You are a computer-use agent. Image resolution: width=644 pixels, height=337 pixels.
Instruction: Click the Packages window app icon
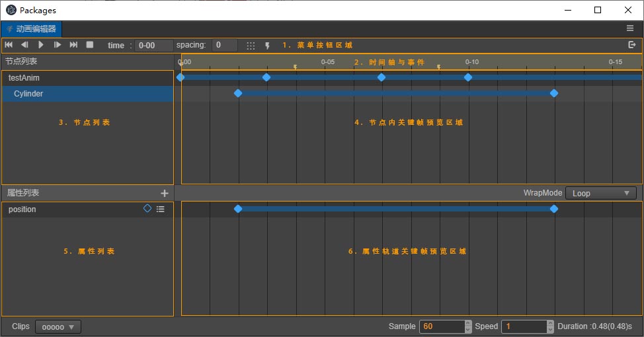[x=11, y=11]
